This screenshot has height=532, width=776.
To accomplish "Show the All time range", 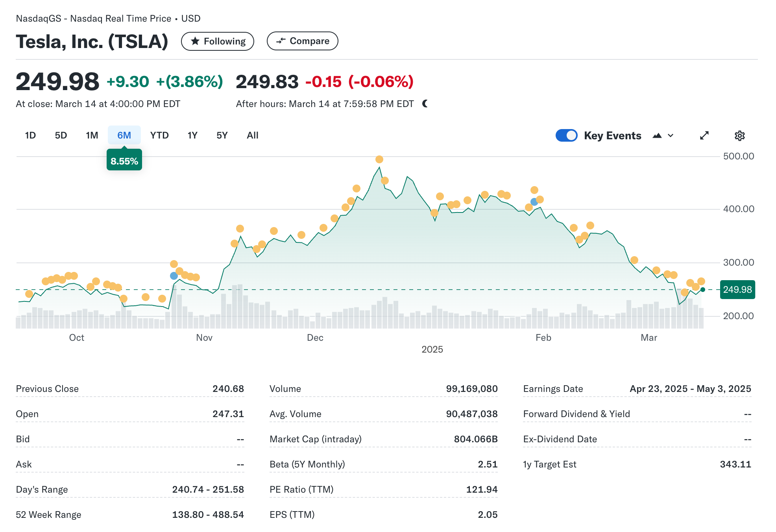I will click(x=252, y=135).
